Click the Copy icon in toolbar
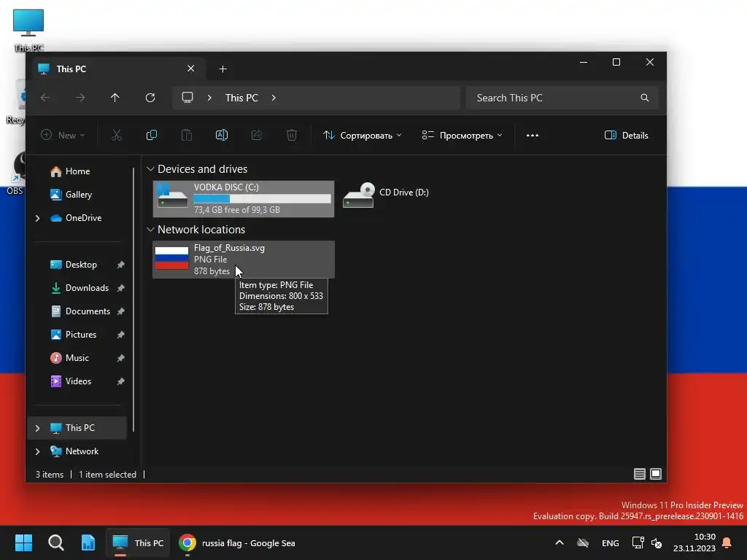The image size is (747, 560). (x=152, y=135)
